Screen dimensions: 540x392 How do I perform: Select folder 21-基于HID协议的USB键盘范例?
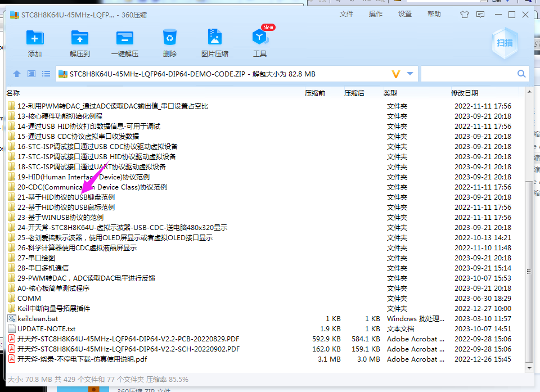coord(66,197)
